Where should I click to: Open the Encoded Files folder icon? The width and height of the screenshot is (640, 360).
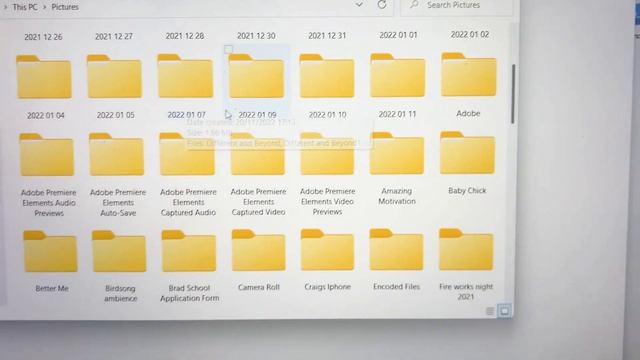click(396, 249)
